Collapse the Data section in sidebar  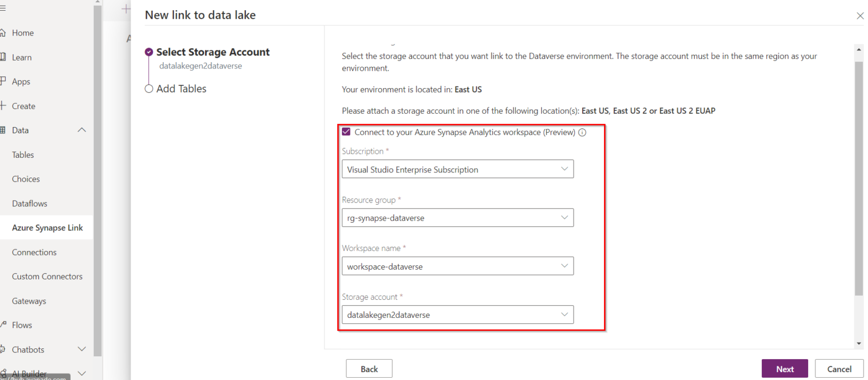(81, 129)
